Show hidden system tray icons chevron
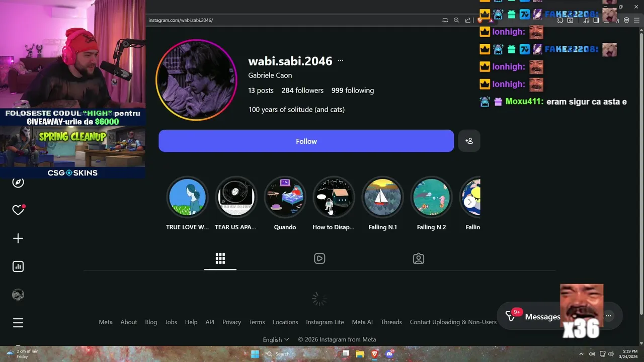644x362 pixels. click(581, 354)
